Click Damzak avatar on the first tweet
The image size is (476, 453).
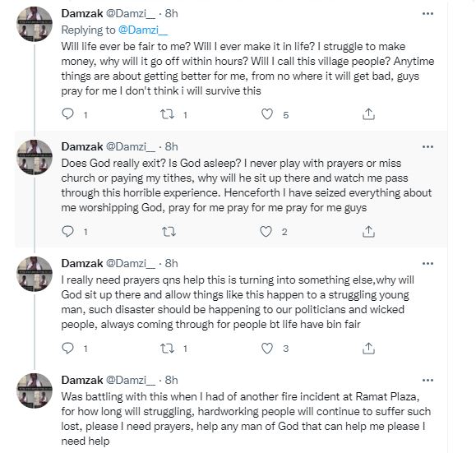point(35,24)
